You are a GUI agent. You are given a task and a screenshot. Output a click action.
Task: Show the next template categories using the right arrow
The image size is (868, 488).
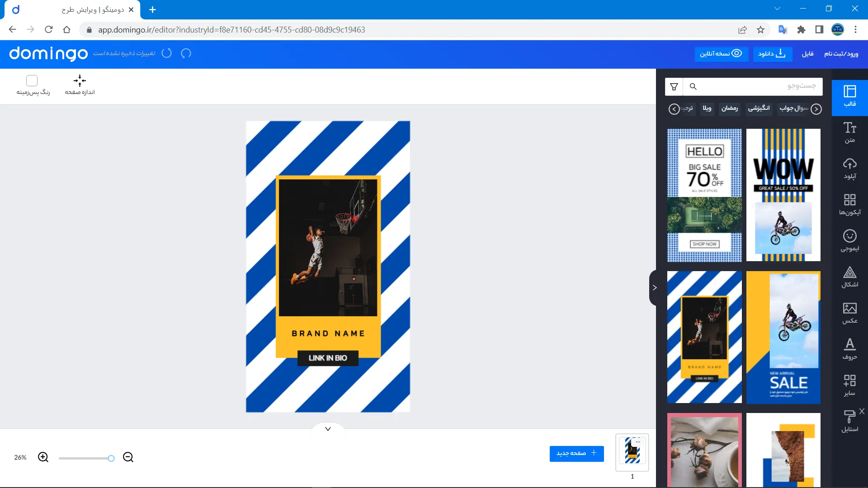point(816,109)
